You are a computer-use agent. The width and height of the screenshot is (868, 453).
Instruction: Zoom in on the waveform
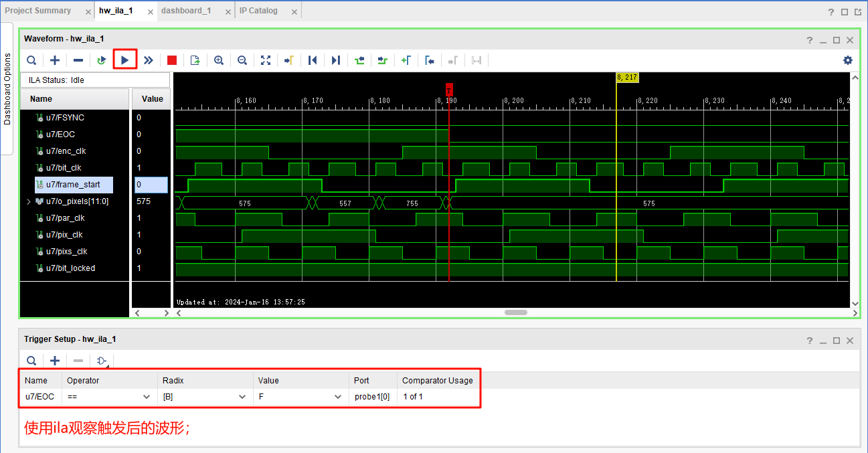tap(219, 60)
